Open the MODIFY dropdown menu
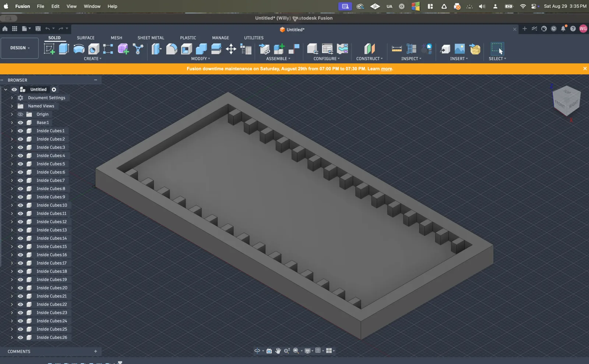The width and height of the screenshot is (589, 364). point(201,59)
